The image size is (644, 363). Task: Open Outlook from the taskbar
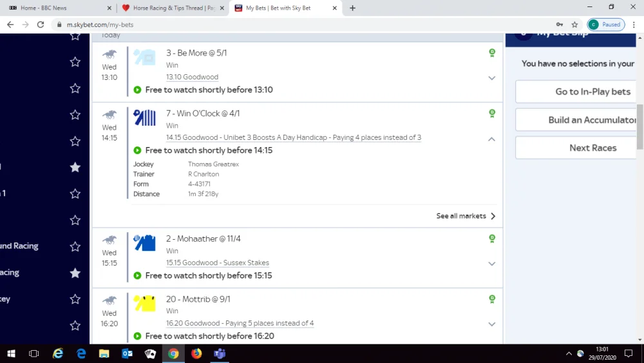(128, 353)
